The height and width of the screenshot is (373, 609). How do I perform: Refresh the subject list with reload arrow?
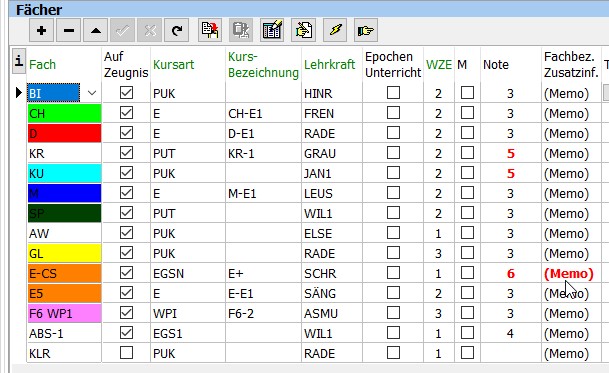[x=177, y=30]
